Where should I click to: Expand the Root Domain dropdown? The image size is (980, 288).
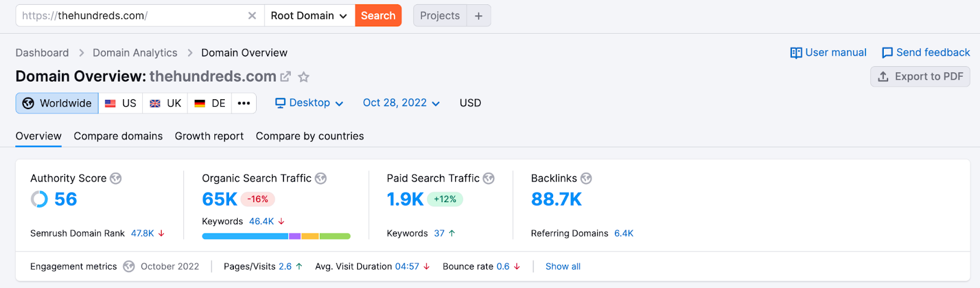309,16
